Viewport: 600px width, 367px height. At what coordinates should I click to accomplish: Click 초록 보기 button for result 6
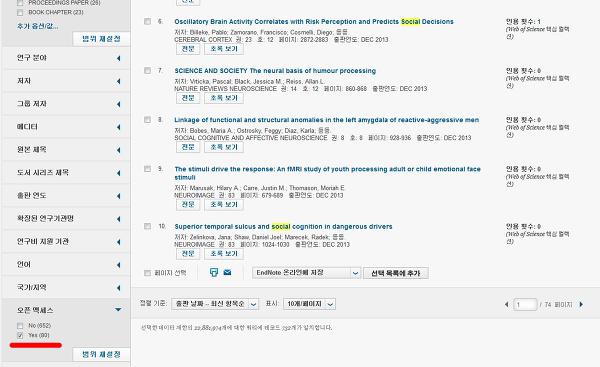pyautogui.click(x=224, y=49)
